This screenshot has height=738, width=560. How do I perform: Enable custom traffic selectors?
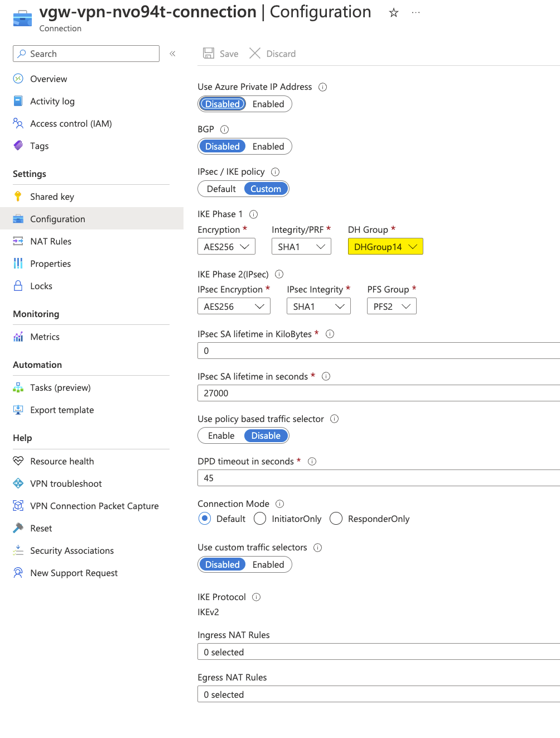click(x=268, y=564)
